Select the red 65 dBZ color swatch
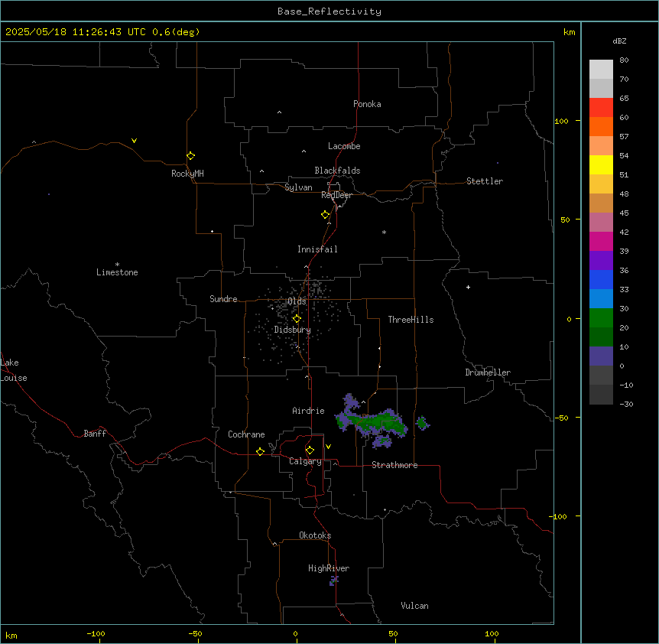The width and height of the screenshot is (659, 644). (601, 108)
